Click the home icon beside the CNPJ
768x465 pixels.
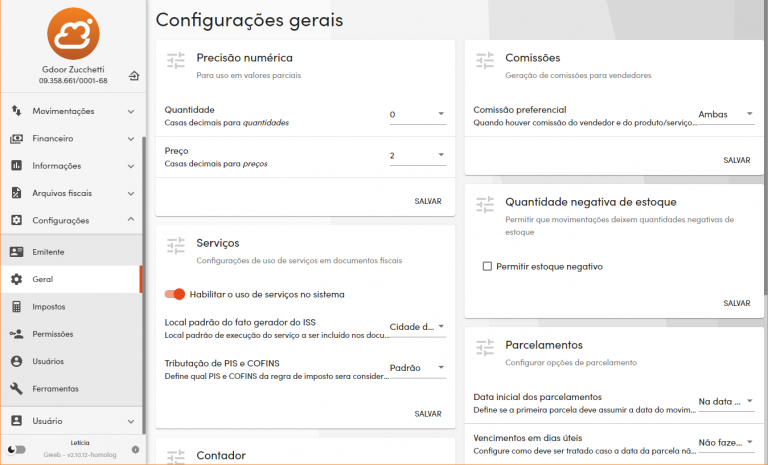[x=134, y=76]
